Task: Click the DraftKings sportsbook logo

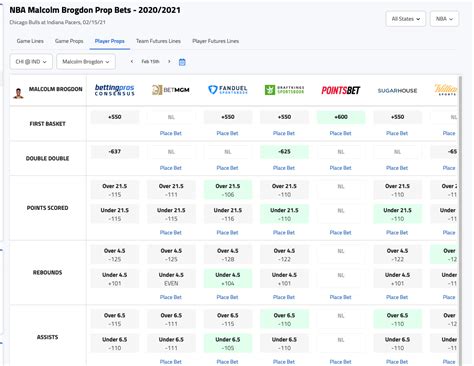Action: pyautogui.click(x=284, y=90)
